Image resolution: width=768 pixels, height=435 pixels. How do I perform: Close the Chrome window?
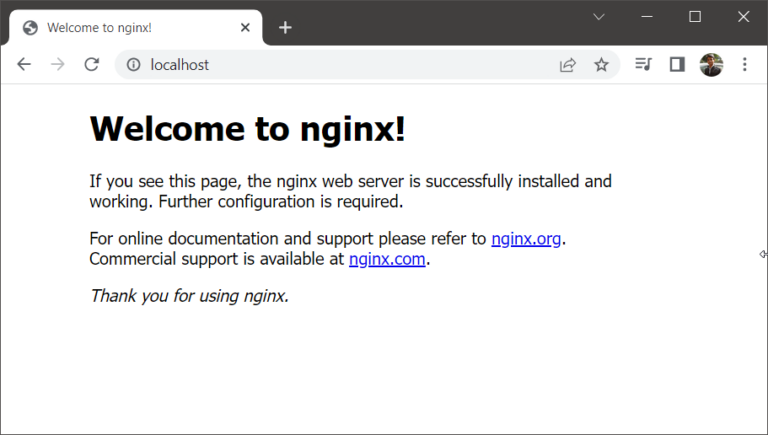point(743,17)
